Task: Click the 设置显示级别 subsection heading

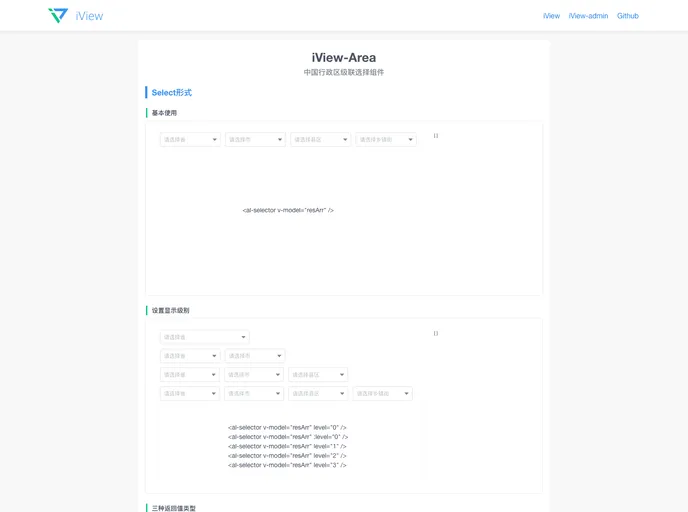Action: [170, 310]
